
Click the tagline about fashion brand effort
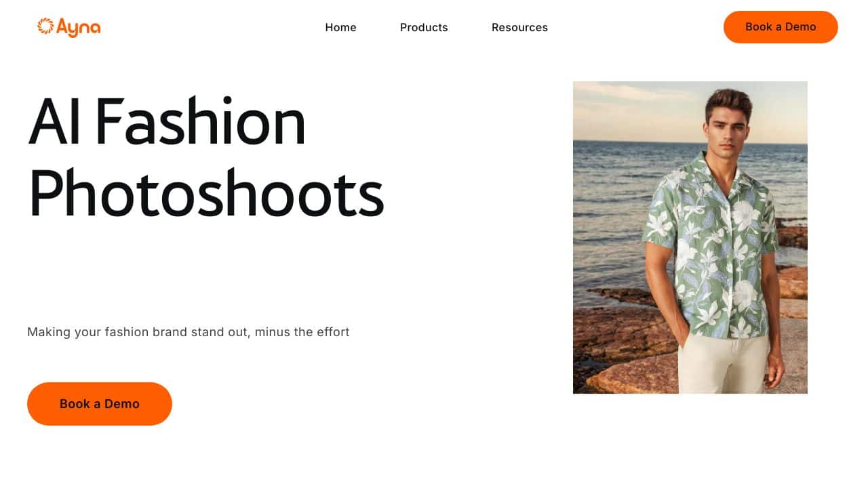189,332
